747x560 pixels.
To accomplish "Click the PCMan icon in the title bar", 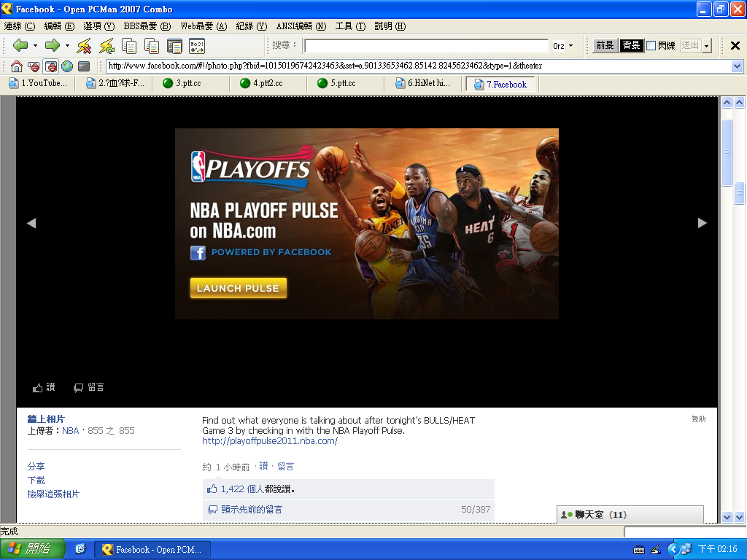I will (7, 9).
